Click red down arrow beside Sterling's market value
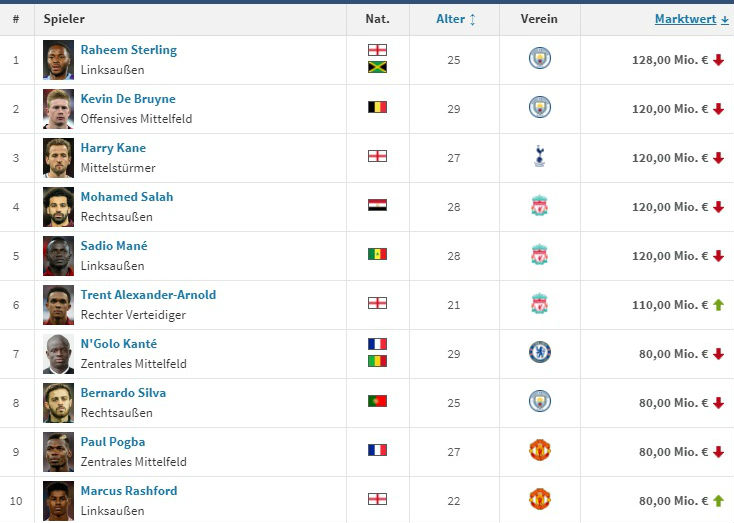This screenshot has width=734, height=523. point(718,60)
